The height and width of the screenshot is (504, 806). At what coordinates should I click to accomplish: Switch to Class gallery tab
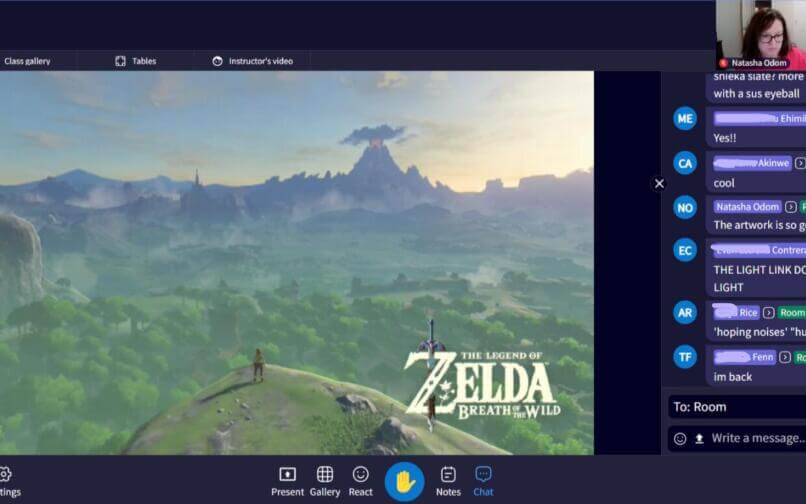(x=27, y=61)
